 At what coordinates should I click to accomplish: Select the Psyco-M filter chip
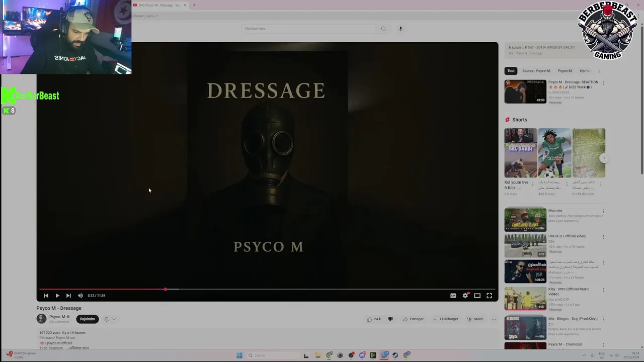tap(565, 71)
